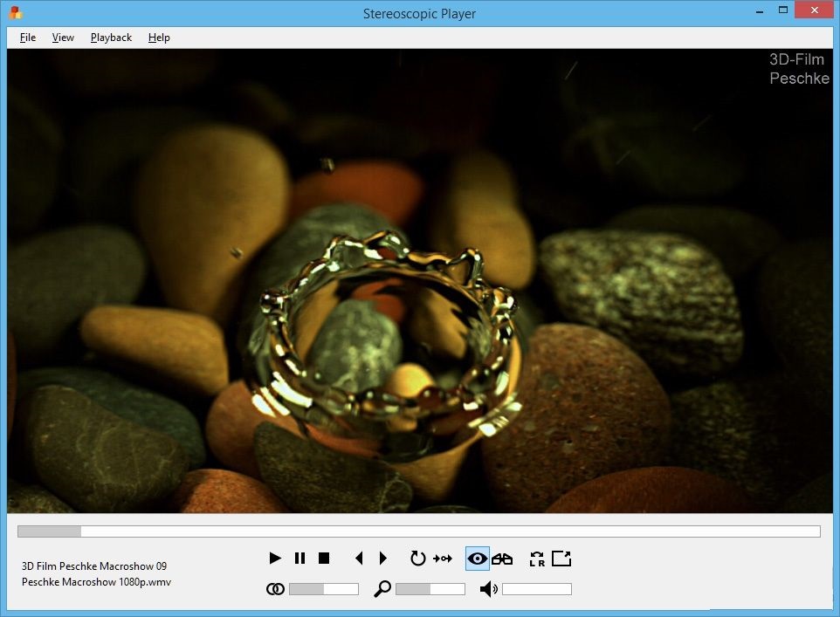Open the View menu
The height and width of the screenshot is (617, 840).
point(63,38)
